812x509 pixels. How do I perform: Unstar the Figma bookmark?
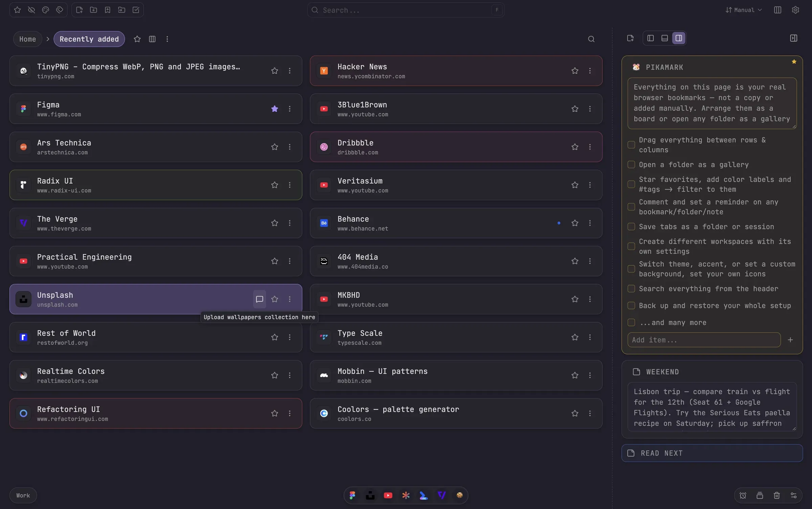pyautogui.click(x=275, y=109)
